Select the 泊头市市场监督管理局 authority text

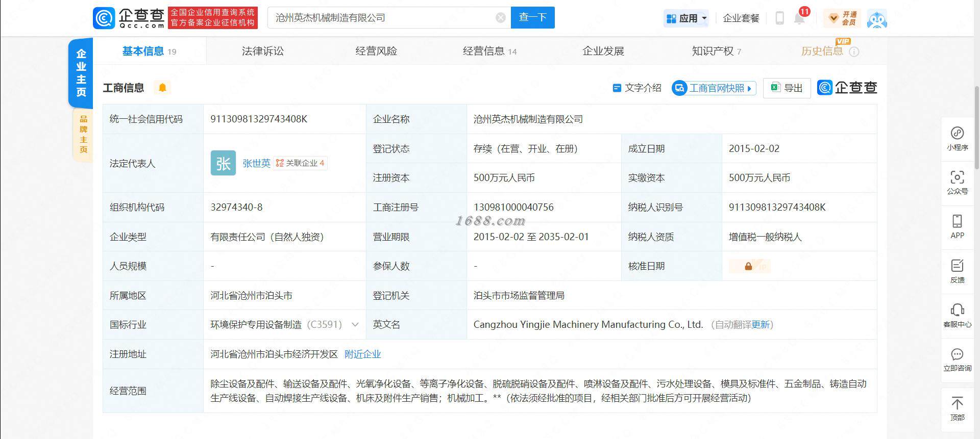[x=519, y=295]
